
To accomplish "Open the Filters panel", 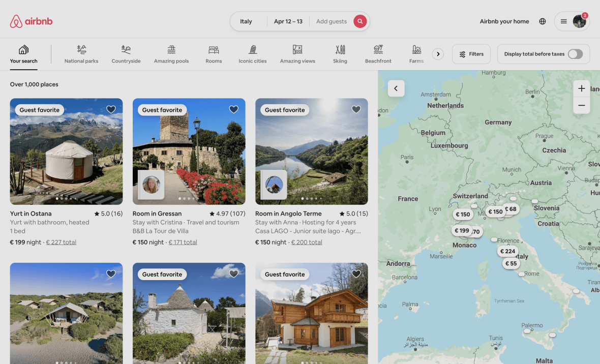I will click(471, 54).
